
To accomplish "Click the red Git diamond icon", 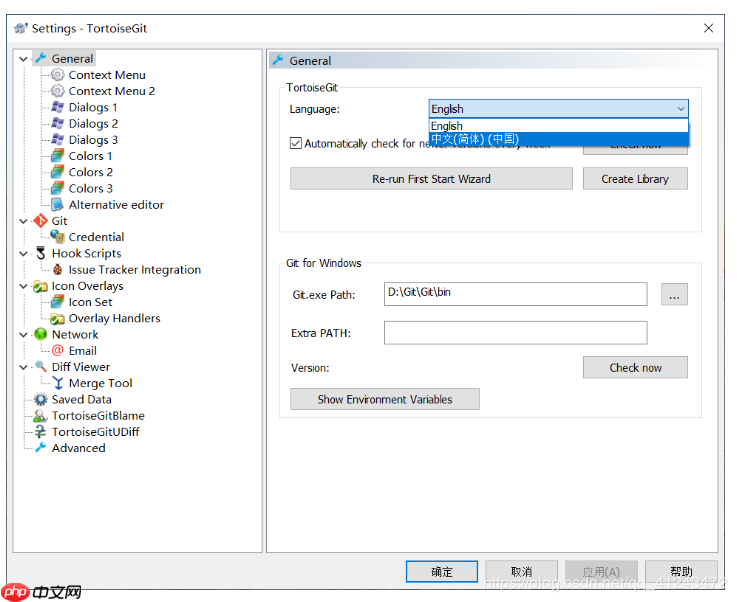I will pos(41,220).
